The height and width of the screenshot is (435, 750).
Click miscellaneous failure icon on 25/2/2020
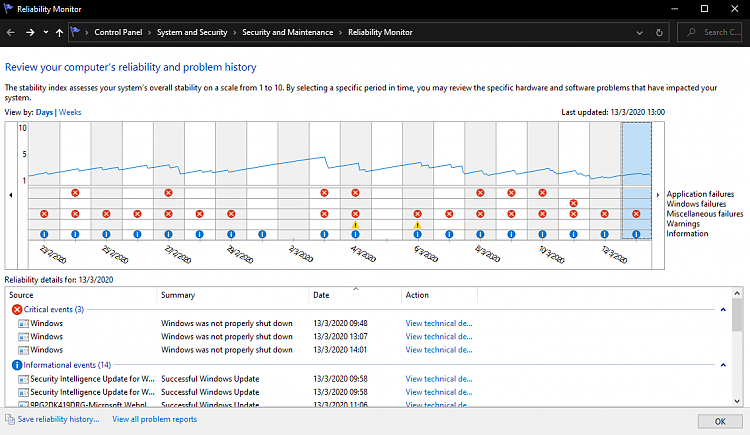coord(106,214)
